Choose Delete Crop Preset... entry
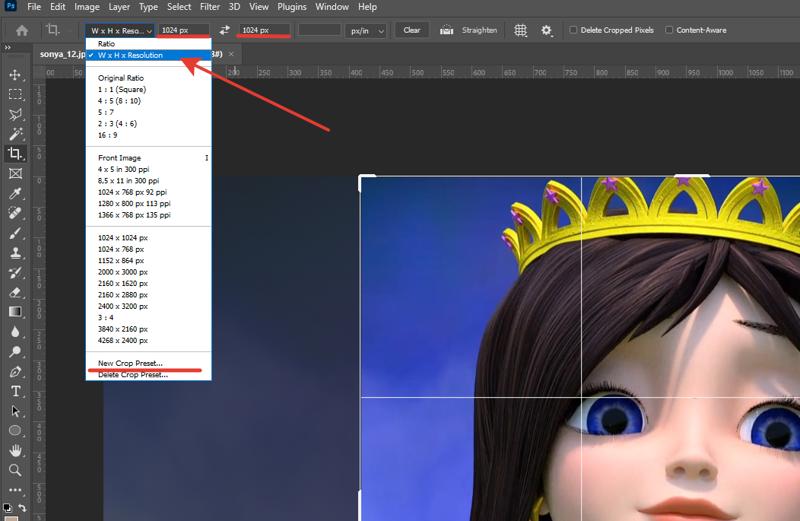This screenshot has height=521, width=800. 148,375
